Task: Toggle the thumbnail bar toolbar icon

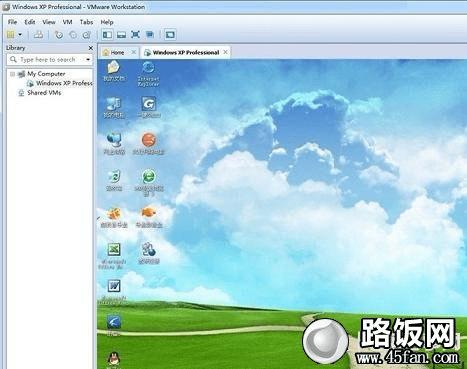Action: click(x=121, y=35)
